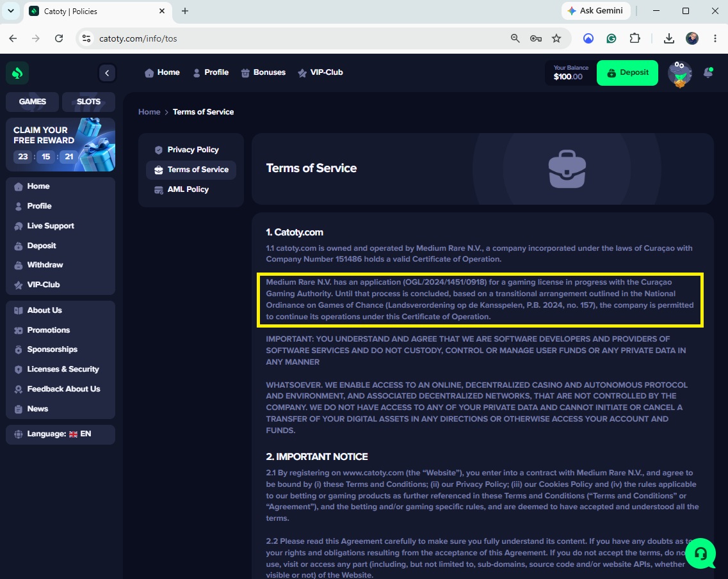The height and width of the screenshot is (579, 728).
Task: Open the live chat support bubble
Action: click(x=700, y=553)
